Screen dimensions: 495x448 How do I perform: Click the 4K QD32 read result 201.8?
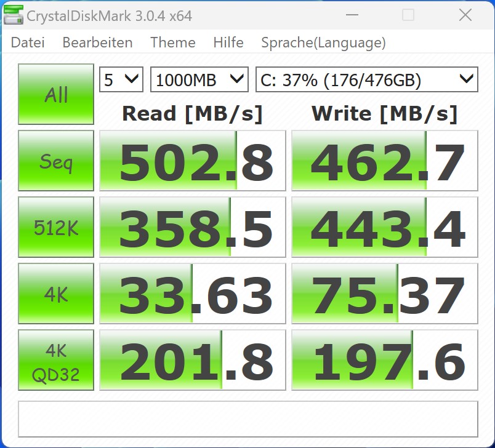193,360
